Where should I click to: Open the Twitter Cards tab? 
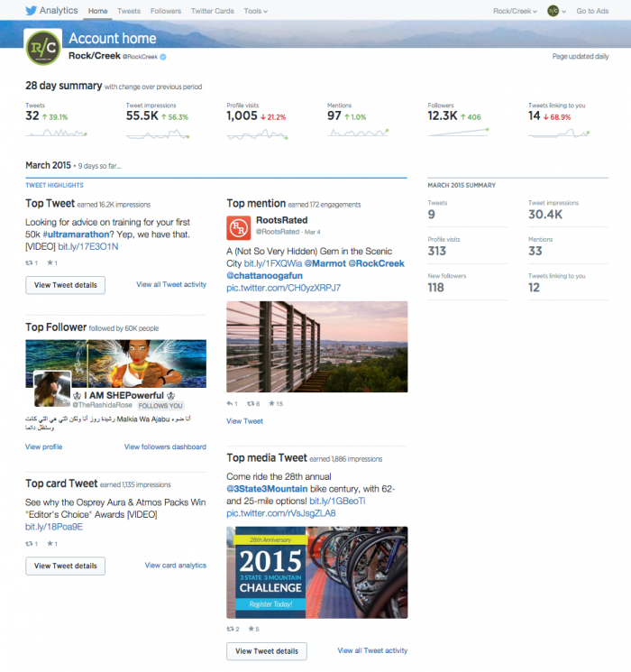(x=213, y=11)
